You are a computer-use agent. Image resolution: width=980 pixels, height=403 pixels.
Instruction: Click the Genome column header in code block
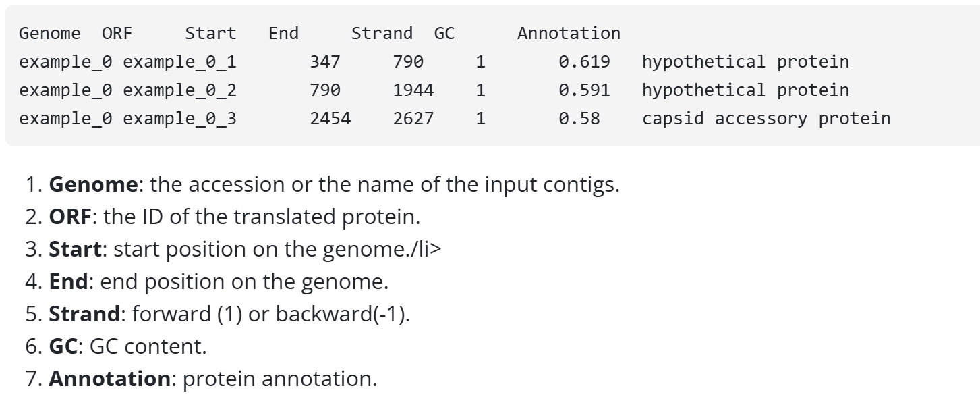click(49, 33)
